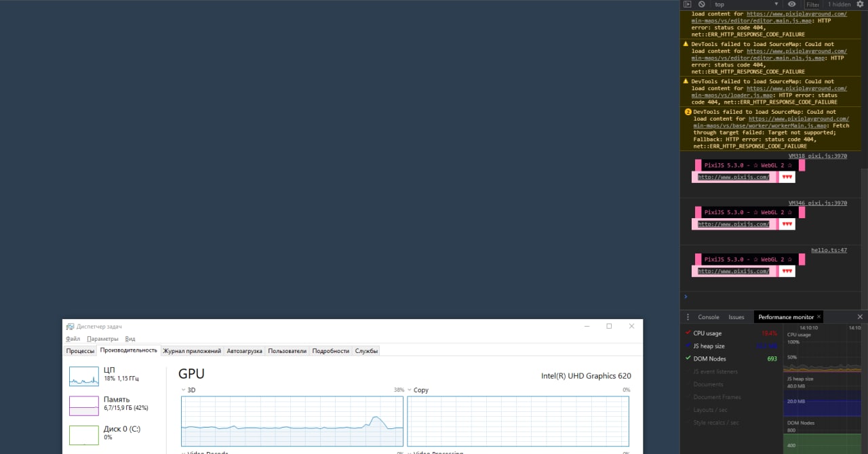Click the 3D GPU usage graph
Image resolution: width=868 pixels, height=454 pixels.
pos(292,421)
